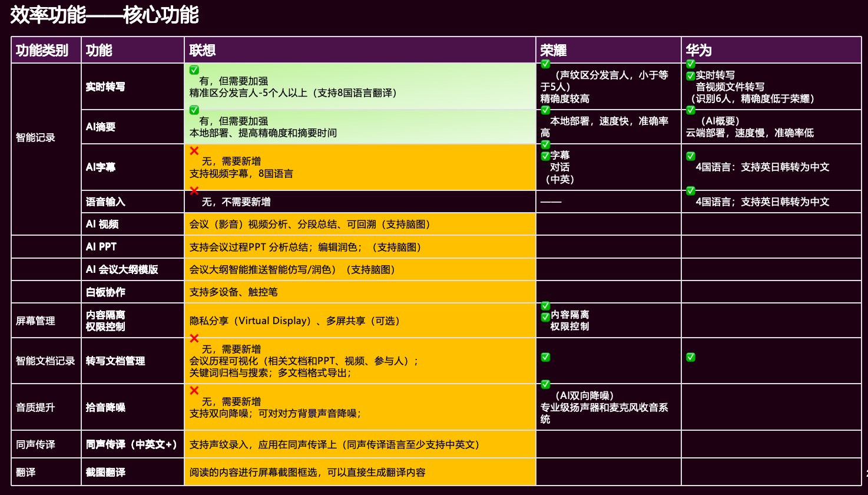Click the green checkmark in Lenovo's 实时转写 cell
The image size is (868, 495).
pos(194,70)
